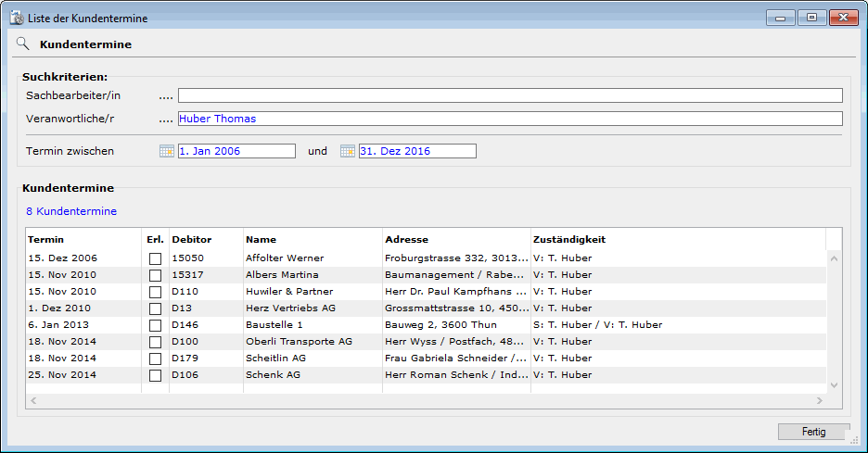Open calendar picker for end date
Viewport: 868px width, 453px height.
348,151
